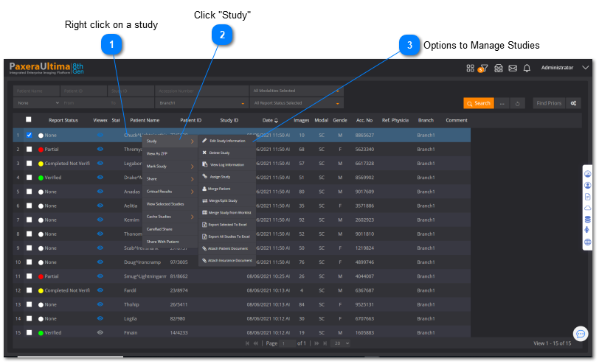Check the checkbox for row 11 Partial
The height and width of the screenshot is (364, 599).
29,276
